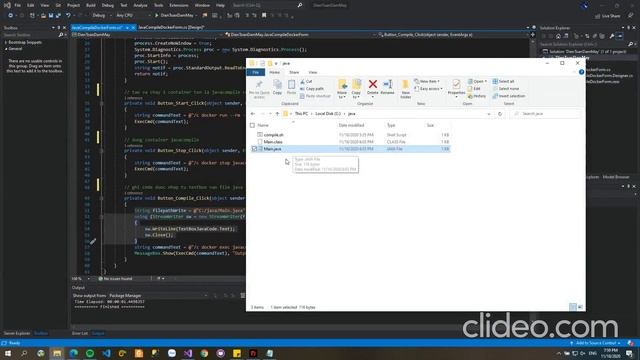This screenshot has height=360, width=640.
Task: Click the bookmark icon in Visual Studio toolbar
Action: pos(264,16)
